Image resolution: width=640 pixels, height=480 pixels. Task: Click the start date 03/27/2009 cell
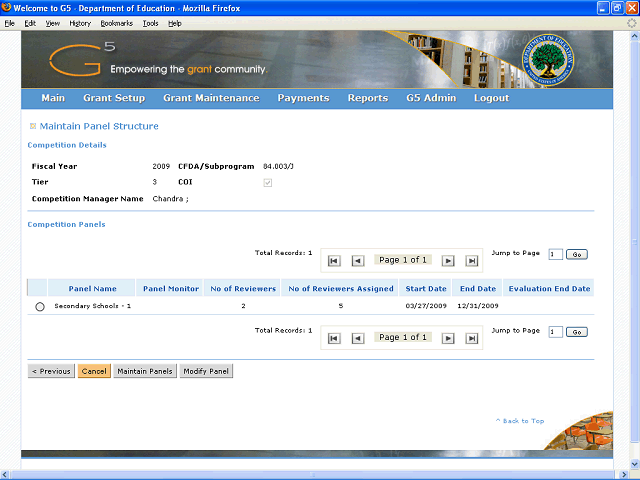click(426, 306)
